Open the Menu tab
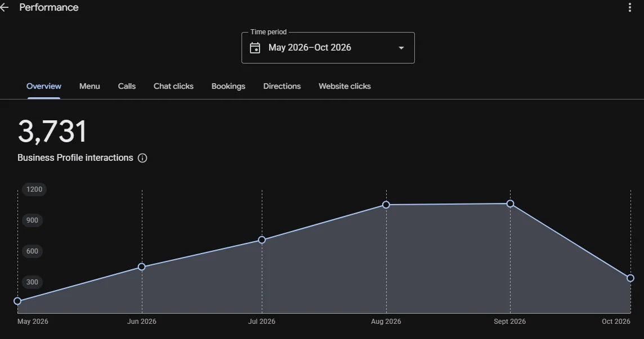 click(x=90, y=86)
